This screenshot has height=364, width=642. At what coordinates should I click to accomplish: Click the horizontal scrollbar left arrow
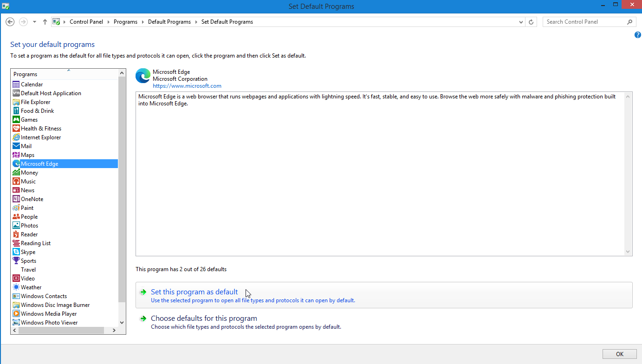14,330
